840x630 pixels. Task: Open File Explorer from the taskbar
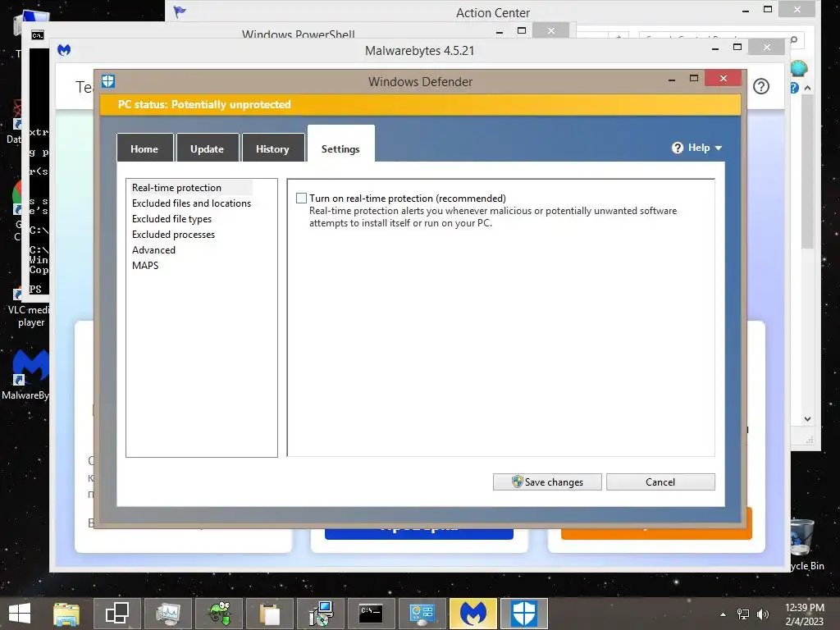66,614
